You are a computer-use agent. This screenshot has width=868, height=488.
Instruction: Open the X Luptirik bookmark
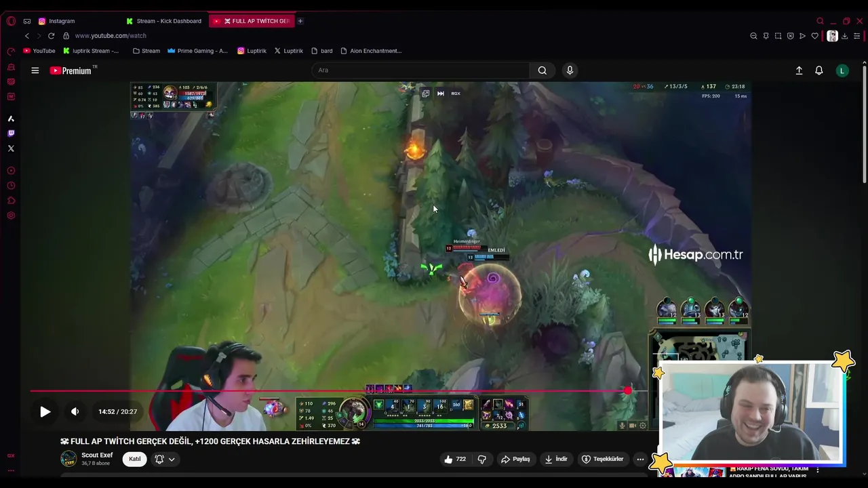(289, 51)
